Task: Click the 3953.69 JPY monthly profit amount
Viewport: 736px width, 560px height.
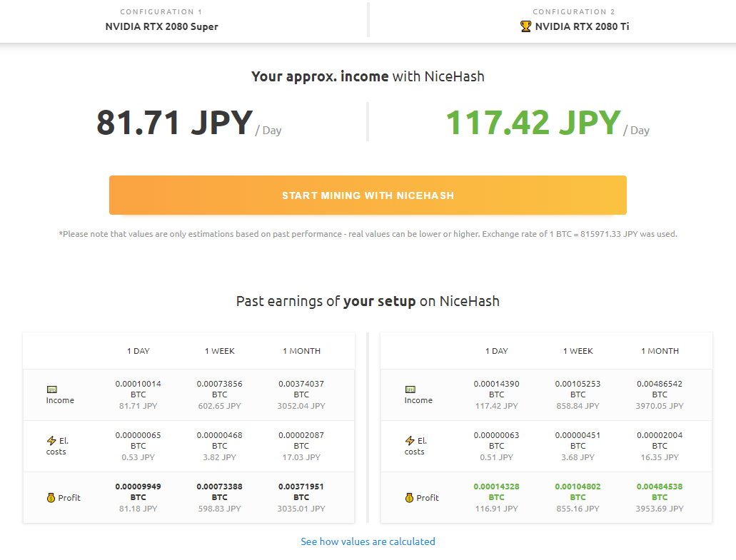Action: click(x=660, y=509)
